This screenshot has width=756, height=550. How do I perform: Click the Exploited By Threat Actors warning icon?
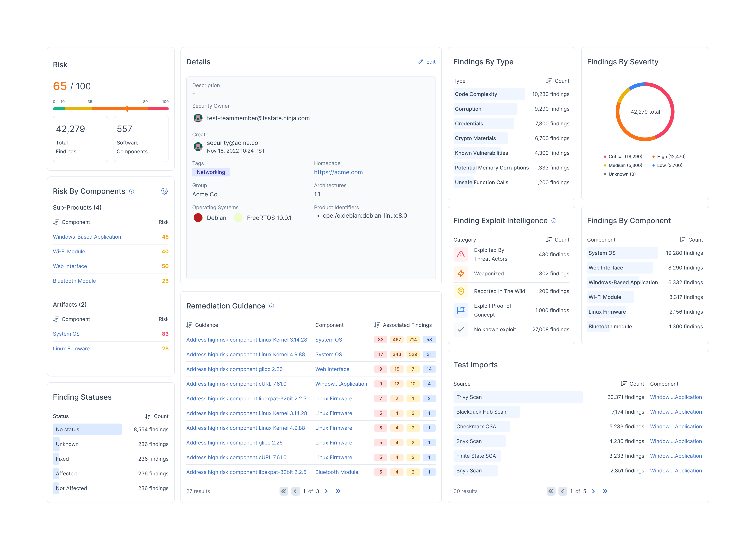click(x=461, y=254)
